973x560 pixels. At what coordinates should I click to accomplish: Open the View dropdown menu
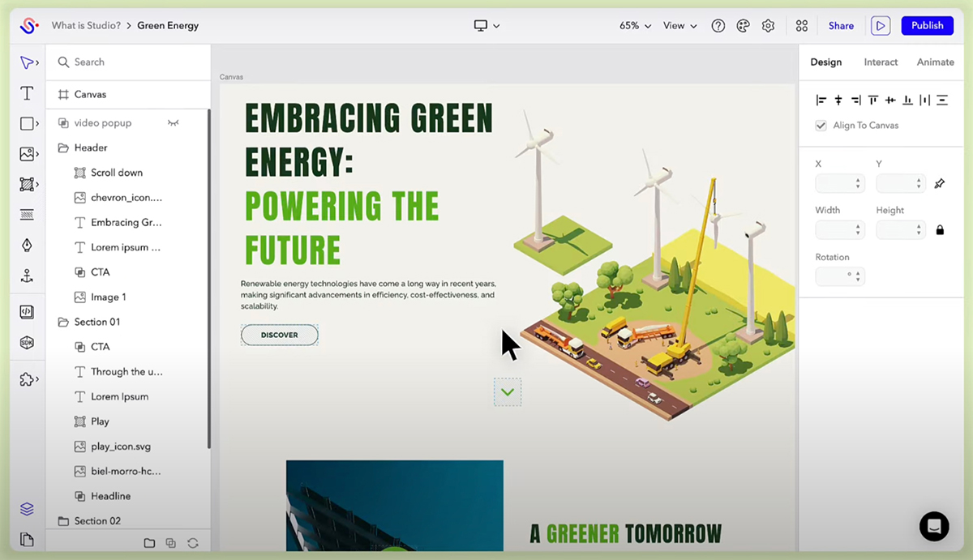click(x=679, y=26)
